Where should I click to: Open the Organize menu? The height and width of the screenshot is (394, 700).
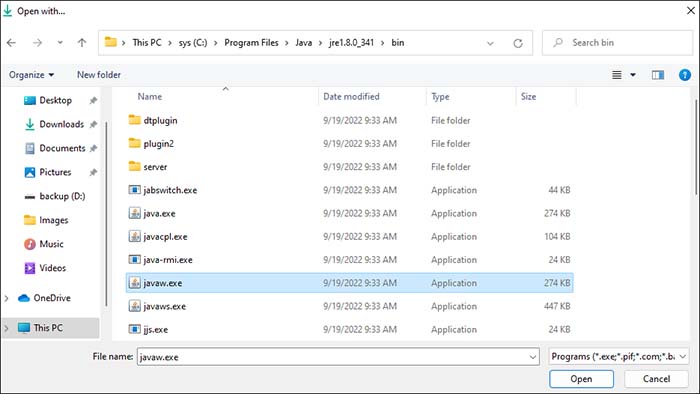pyautogui.click(x=31, y=75)
